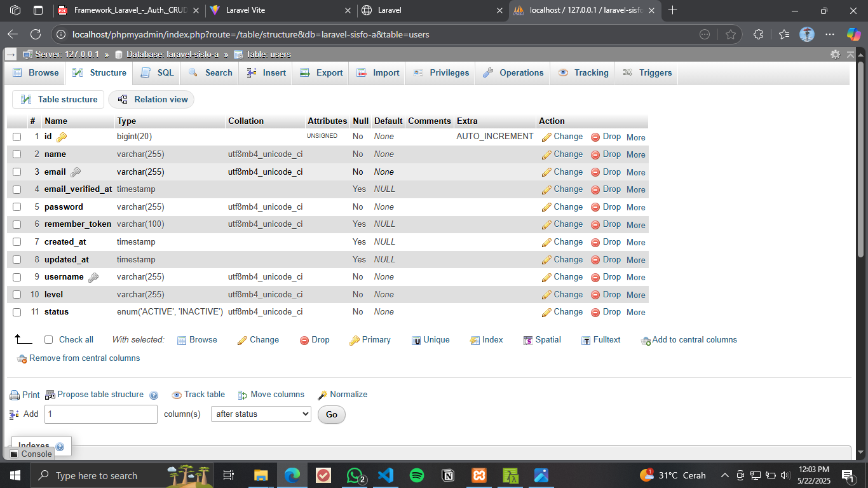This screenshot has width=868, height=488.
Task: Enable the Check all checkbox
Action: coord(49,340)
